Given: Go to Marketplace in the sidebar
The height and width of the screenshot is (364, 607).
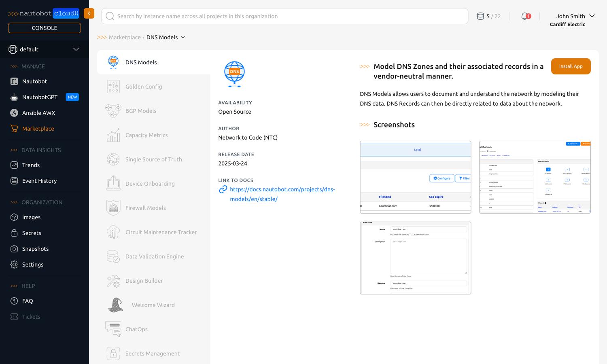Looking at the screenshot, I should click(38, 129).
